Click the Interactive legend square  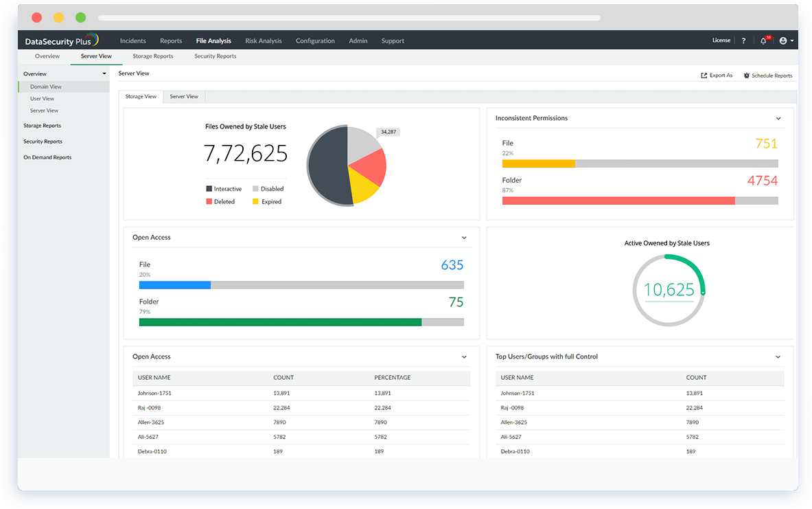point(209,189)
